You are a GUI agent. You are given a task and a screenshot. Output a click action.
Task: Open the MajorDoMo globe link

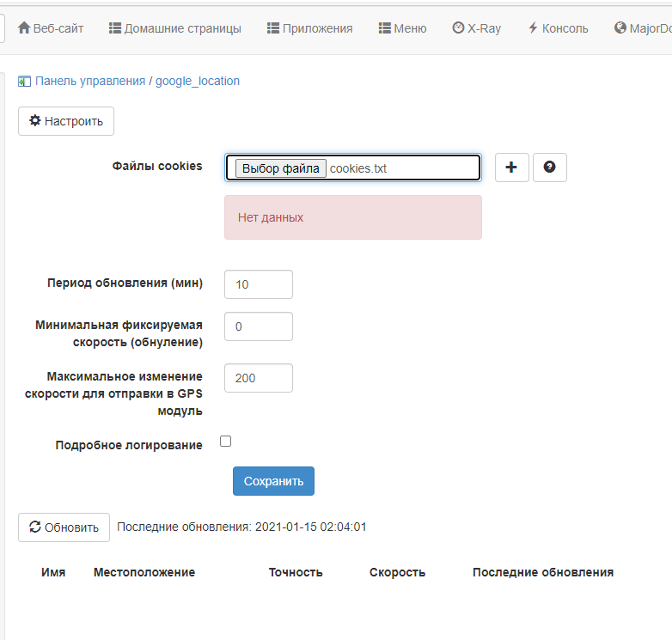(643, 28)
